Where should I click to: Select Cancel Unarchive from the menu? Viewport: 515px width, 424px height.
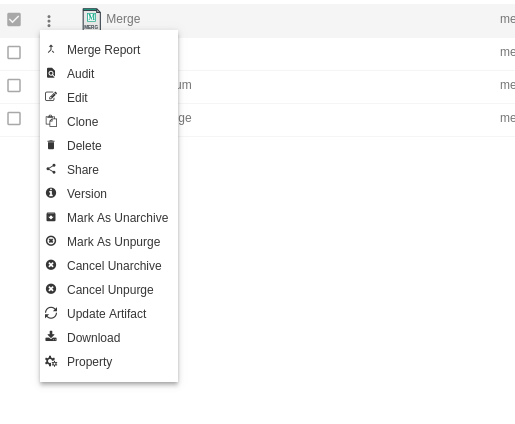pos(109,265)
